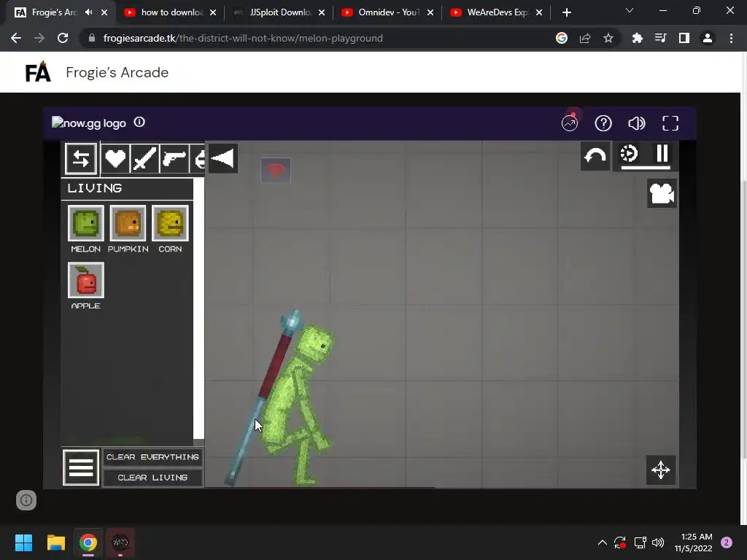Viewport: 747px width, 560px height.
Task: Open File Explorer from taskbar
Action: click(x=55, y=542)
